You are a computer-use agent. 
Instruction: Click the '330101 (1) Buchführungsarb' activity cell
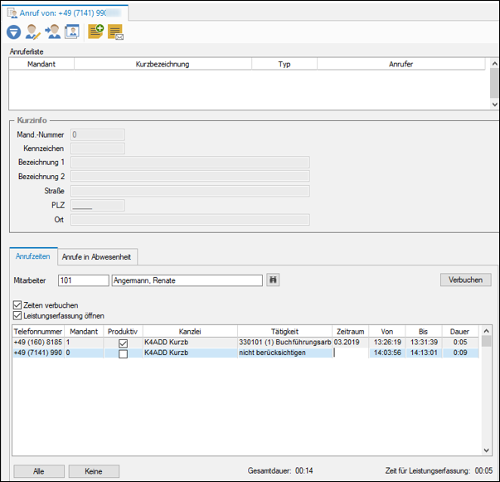tap(285, 342)
